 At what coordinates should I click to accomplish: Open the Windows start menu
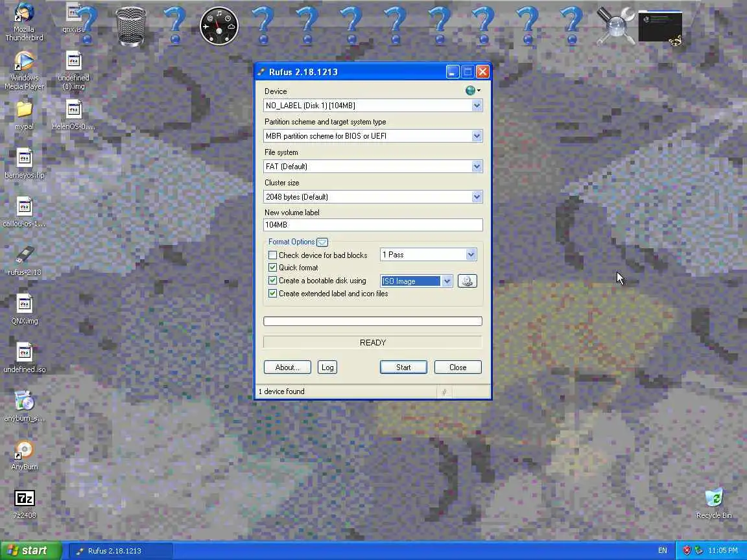(x=31, y=550)
